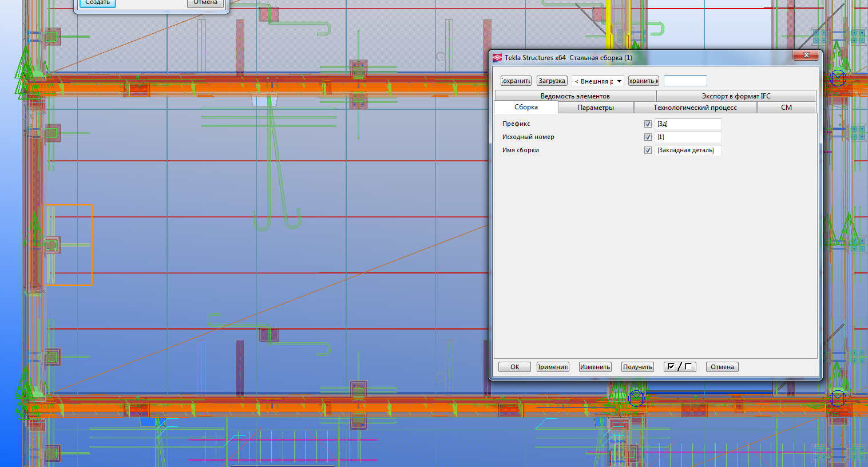
Task: Switch to the Параметры tab
Action: (595, 108)
